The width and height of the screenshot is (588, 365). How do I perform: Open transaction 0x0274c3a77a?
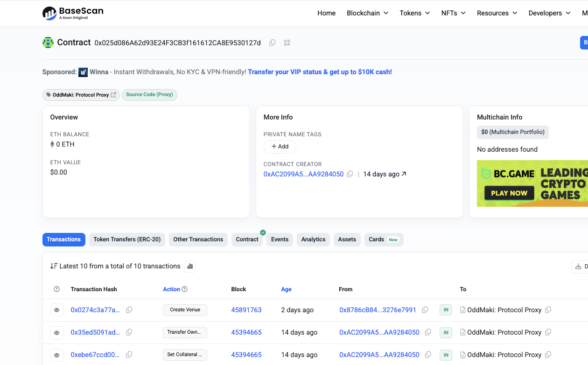pyautogui.click(x=95, y=310)
